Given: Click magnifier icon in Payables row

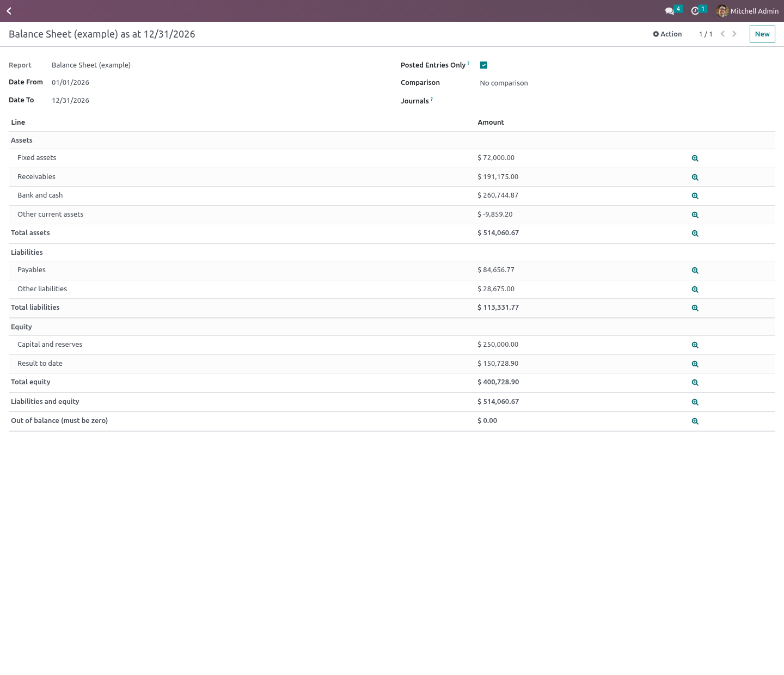Looking at the screenshot, I should click(695, 271).
